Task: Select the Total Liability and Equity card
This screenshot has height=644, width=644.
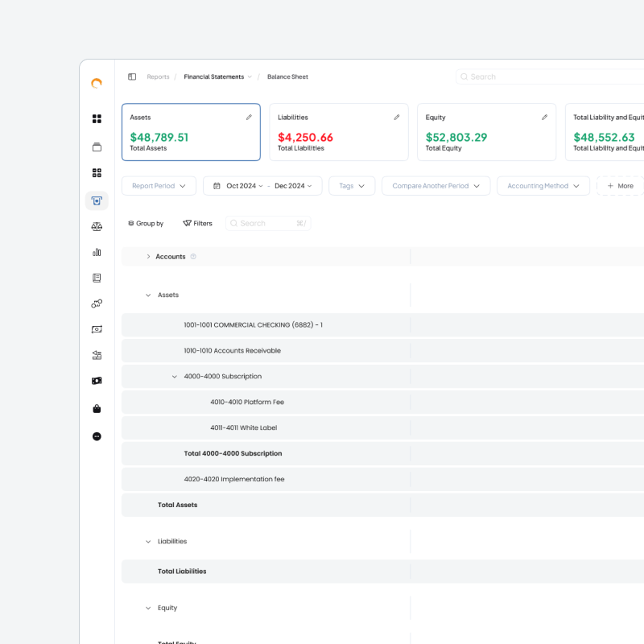Action: (605, 132)
